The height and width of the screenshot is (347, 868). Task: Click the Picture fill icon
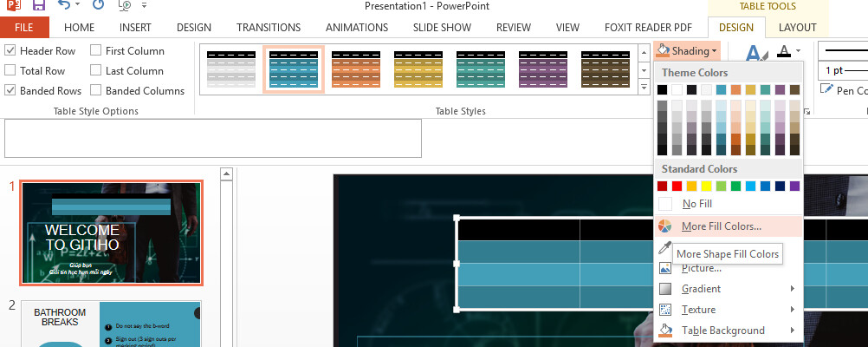664,268
